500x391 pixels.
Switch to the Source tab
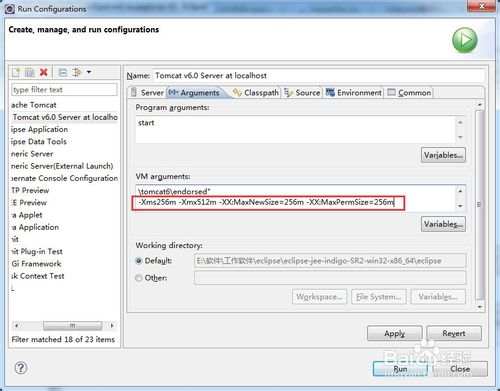[x=303, y=93]
